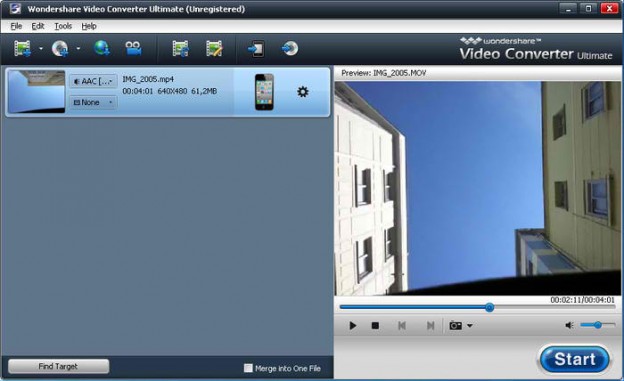Click the Record Video camera icon
This screenshot has width=624, height=381.
(133, 48)
